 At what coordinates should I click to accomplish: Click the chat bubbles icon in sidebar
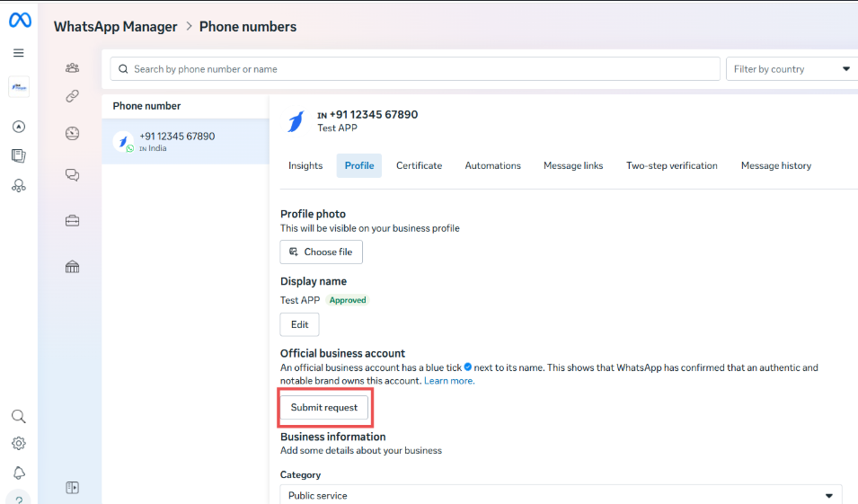tap(73, 175)
